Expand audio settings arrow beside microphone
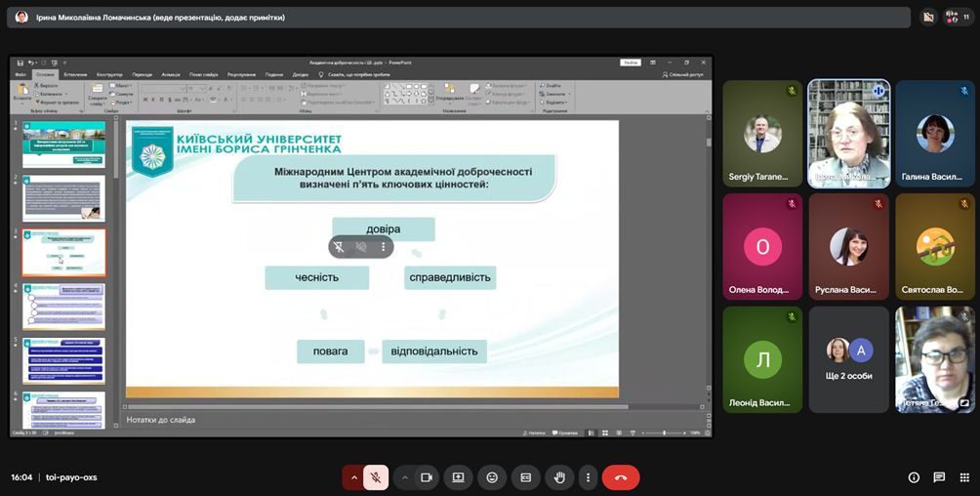Viewport: 980px width, 496px height. [x=352, y=477]
